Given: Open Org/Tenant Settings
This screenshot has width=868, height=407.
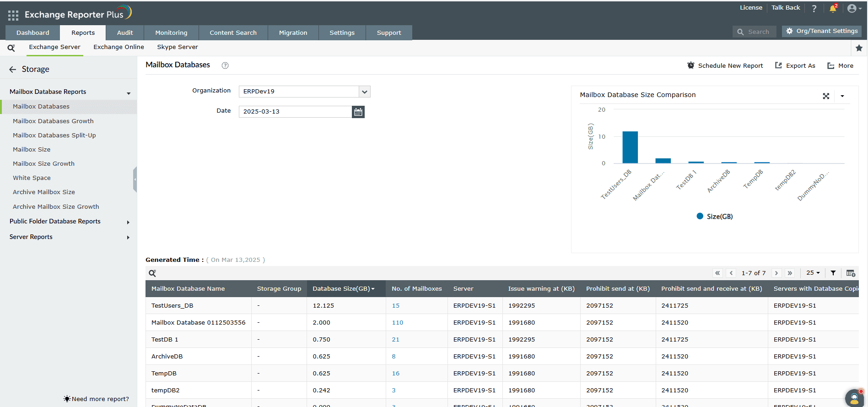Looking at the screenshot, I should coord(822,31).
